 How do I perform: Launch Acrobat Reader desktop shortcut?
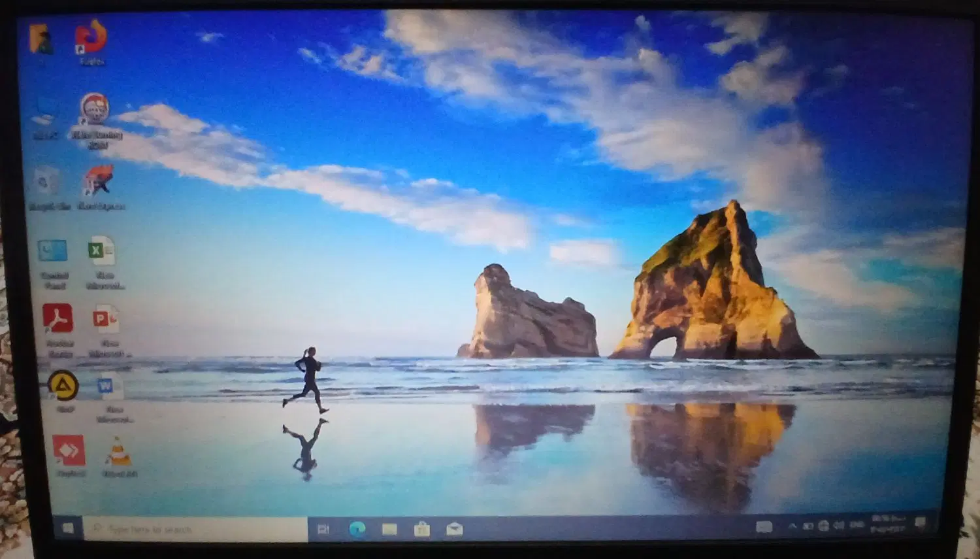tap(58, 330)
